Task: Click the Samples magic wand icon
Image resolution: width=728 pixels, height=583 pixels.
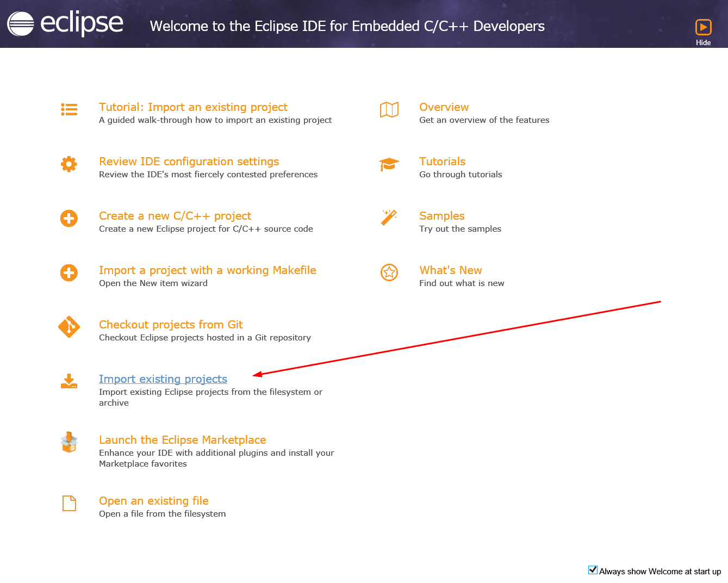Action: (x=389, y=218)
